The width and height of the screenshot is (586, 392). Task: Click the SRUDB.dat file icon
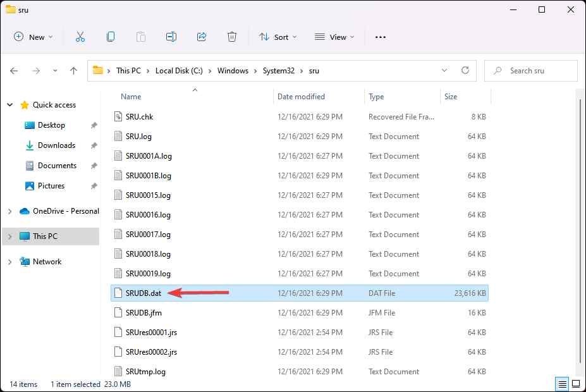[118, 293]
